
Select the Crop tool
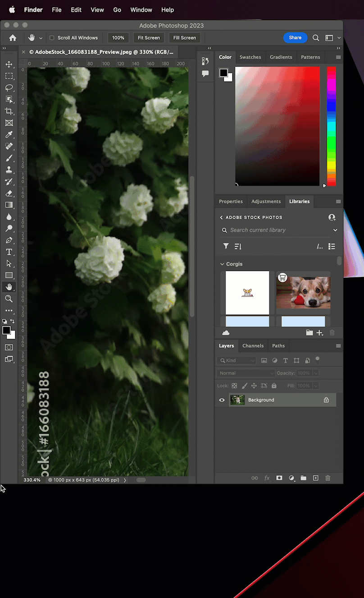[x=9, y=111]
